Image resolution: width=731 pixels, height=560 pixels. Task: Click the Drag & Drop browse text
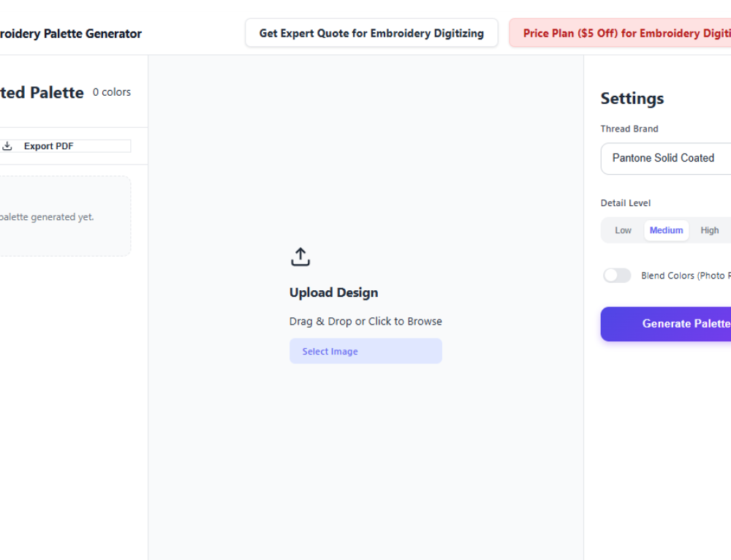[x=365, y=321]
